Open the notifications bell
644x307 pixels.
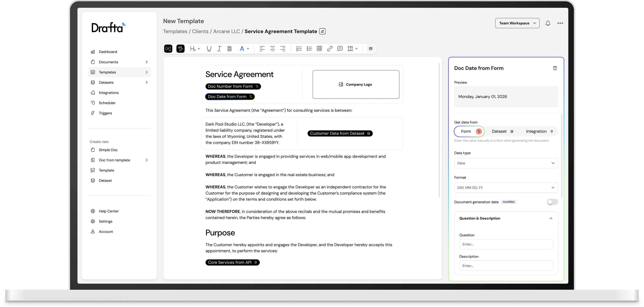click(x=548, y=23)
